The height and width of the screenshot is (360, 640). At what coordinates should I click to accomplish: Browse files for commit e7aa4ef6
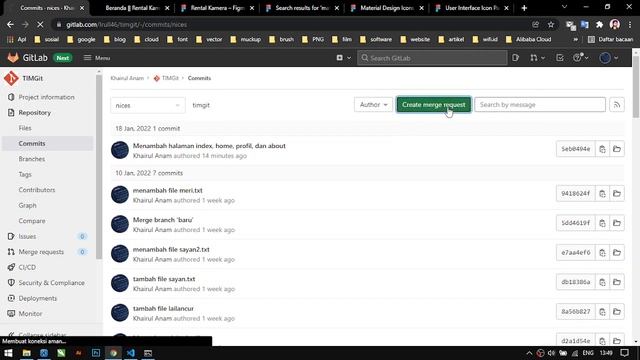coord(617,253)
